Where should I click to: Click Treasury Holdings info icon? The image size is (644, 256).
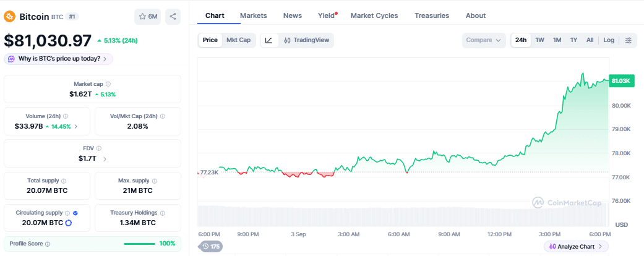[163, 213]
